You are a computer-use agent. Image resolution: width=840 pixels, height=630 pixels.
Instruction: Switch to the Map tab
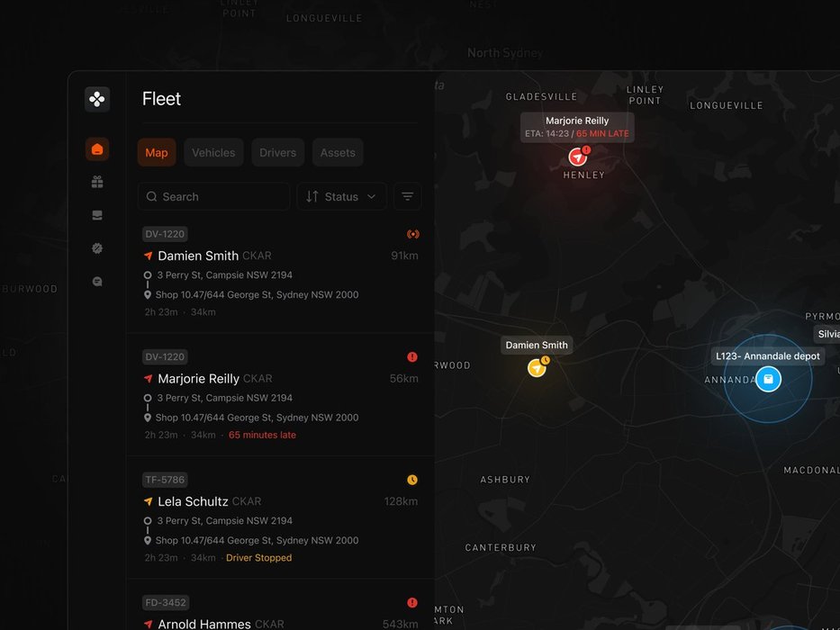click(x=157, y=153)
